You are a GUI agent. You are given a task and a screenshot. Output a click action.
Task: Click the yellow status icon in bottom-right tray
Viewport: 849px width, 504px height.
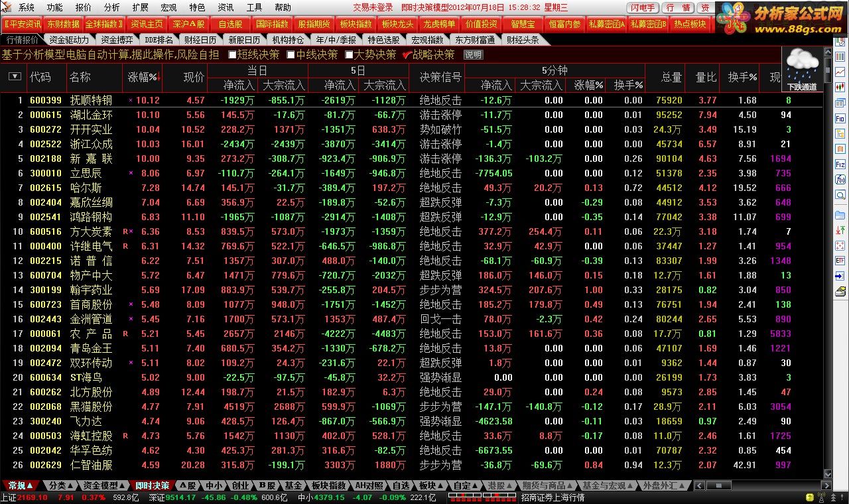809,498
